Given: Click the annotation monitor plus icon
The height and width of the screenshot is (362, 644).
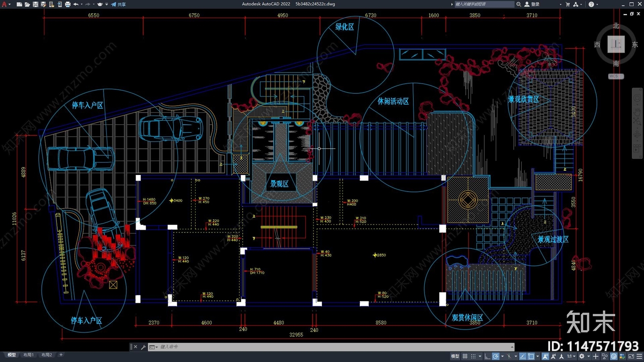Looking at the screenshot, I should click(x=596, y=356).
